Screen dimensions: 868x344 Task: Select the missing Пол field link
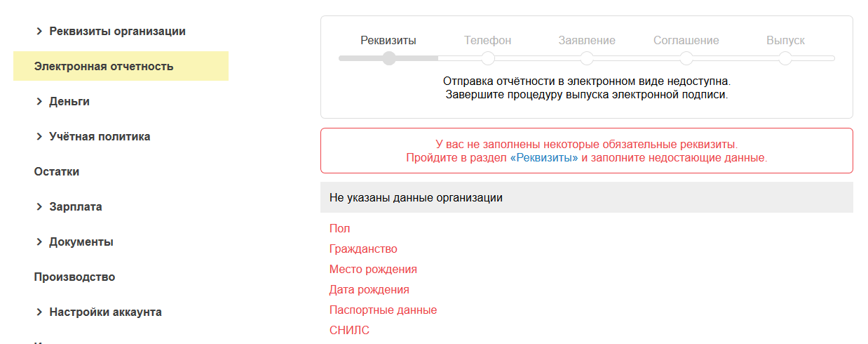pos(339,228)
